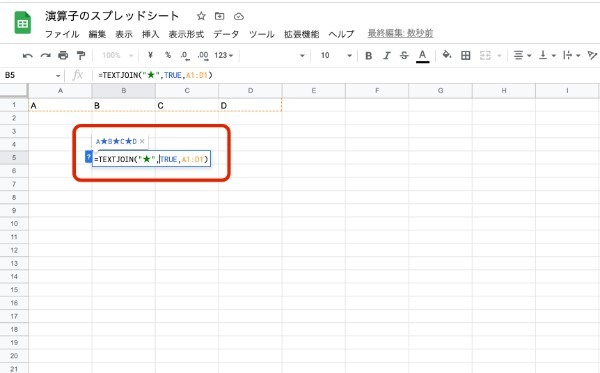The height and width of the screenshot is (373, 600).
Task: Close the A★B★C★D preview tooltip
Action: [x=142, y=142]
